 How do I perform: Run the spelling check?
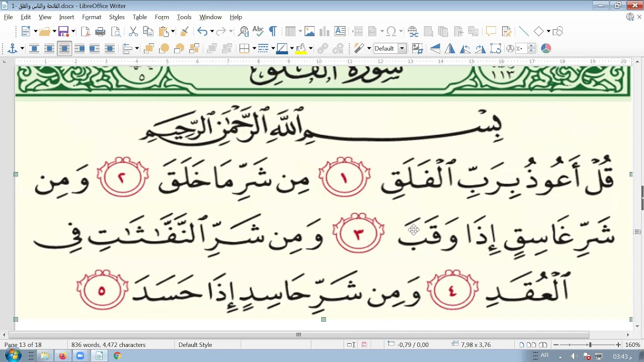258,32
